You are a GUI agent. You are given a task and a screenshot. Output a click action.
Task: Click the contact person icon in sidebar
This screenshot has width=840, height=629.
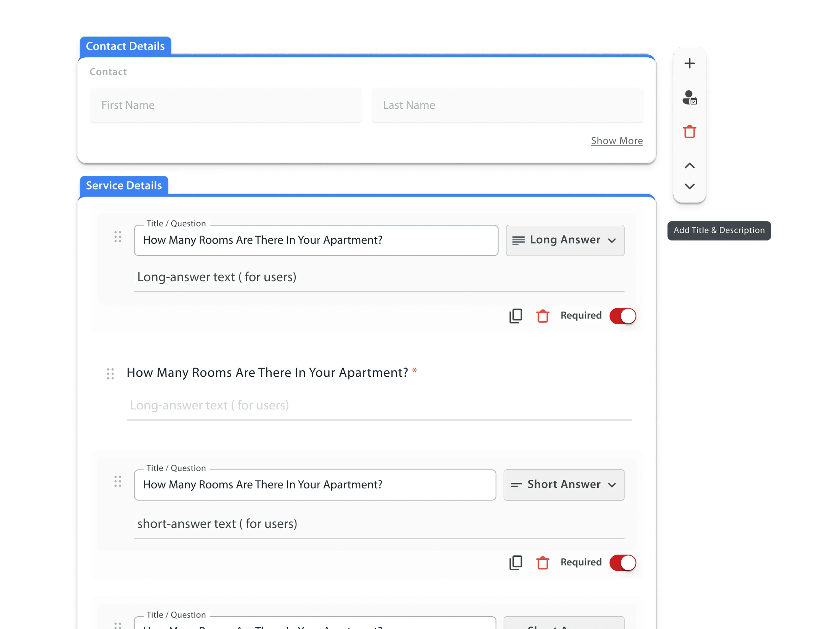click(x=689, y=98)
